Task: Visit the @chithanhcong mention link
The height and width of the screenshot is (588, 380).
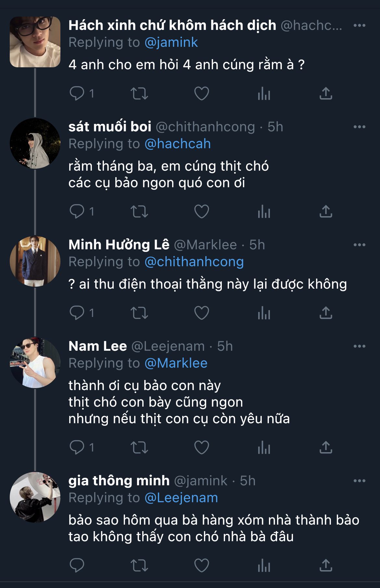Action: point(194,262)
